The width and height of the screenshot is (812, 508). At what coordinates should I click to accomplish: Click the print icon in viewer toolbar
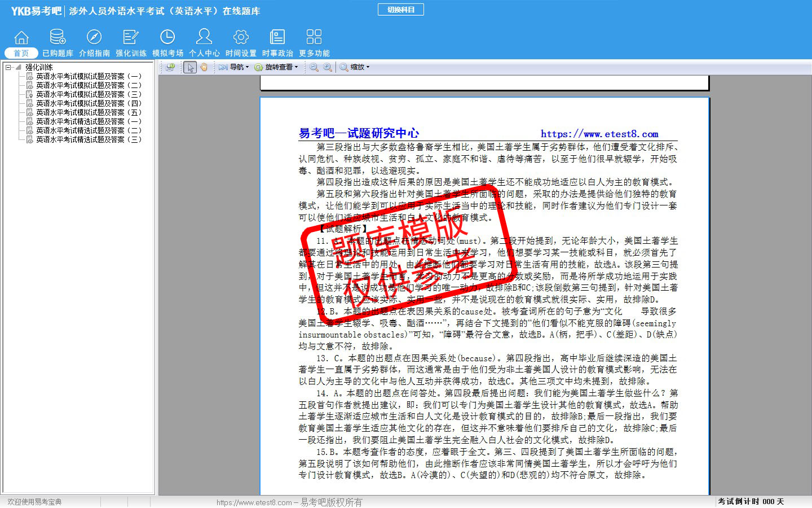tap(170, 67)
